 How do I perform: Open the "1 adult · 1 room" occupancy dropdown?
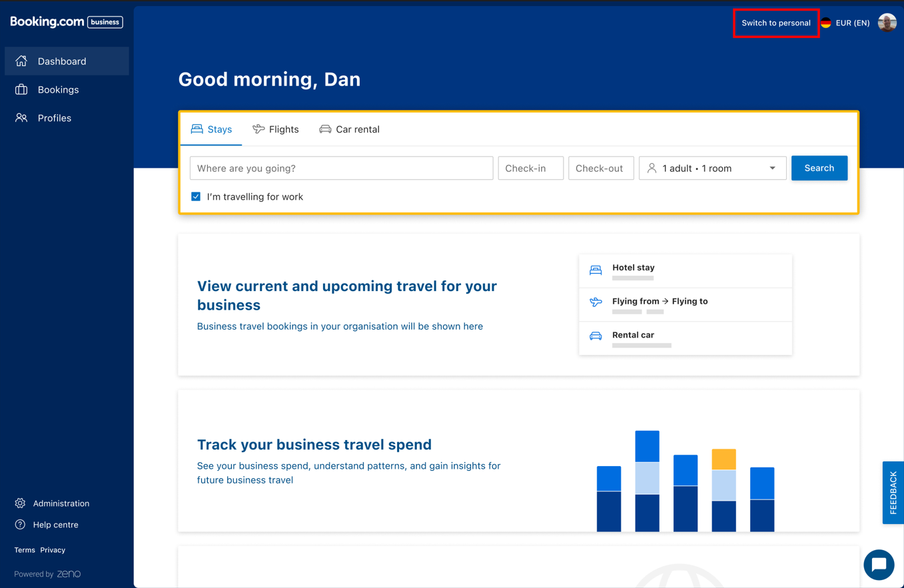click(711, 168)
